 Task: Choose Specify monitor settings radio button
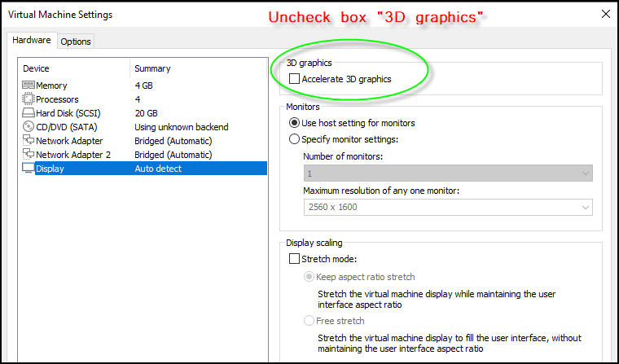(x=294, y=139)
